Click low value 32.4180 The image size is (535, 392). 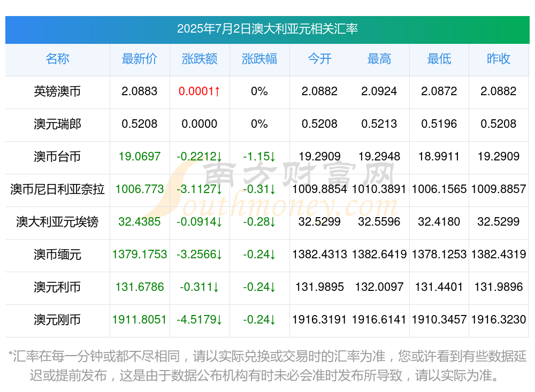tap(439, 222)
